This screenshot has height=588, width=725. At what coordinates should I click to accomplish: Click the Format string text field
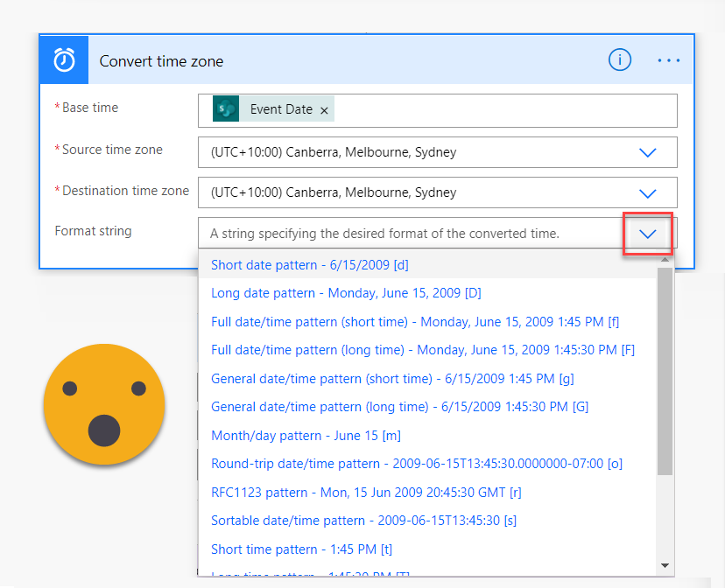412,234
